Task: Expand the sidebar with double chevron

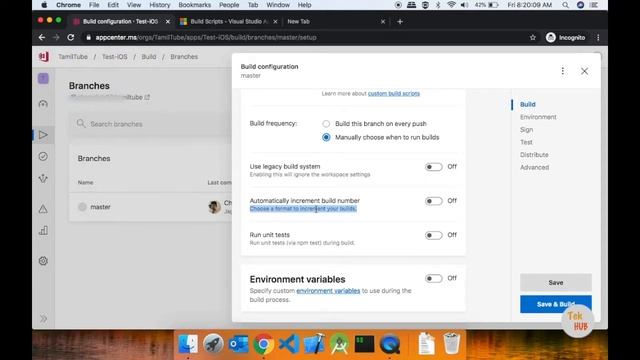Action: [43, 318]
